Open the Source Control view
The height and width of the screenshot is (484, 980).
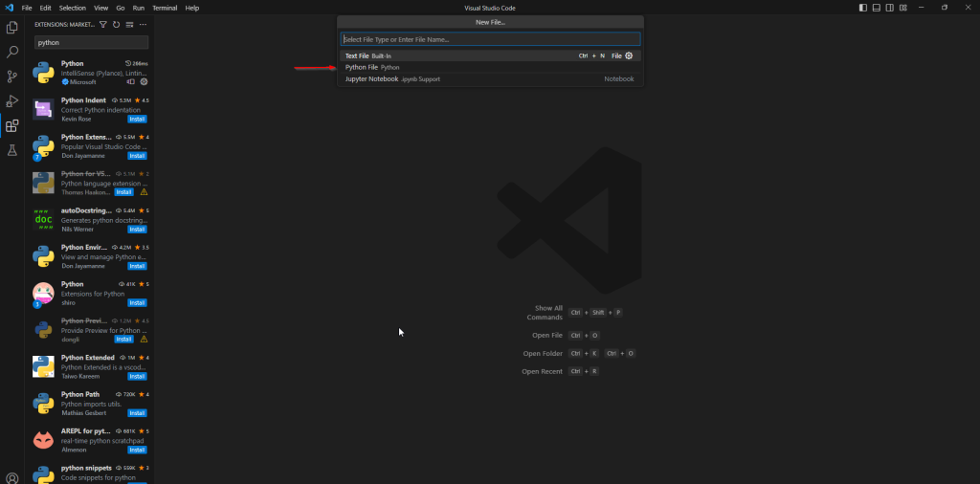pyautogui.click(x=12, y=77)
